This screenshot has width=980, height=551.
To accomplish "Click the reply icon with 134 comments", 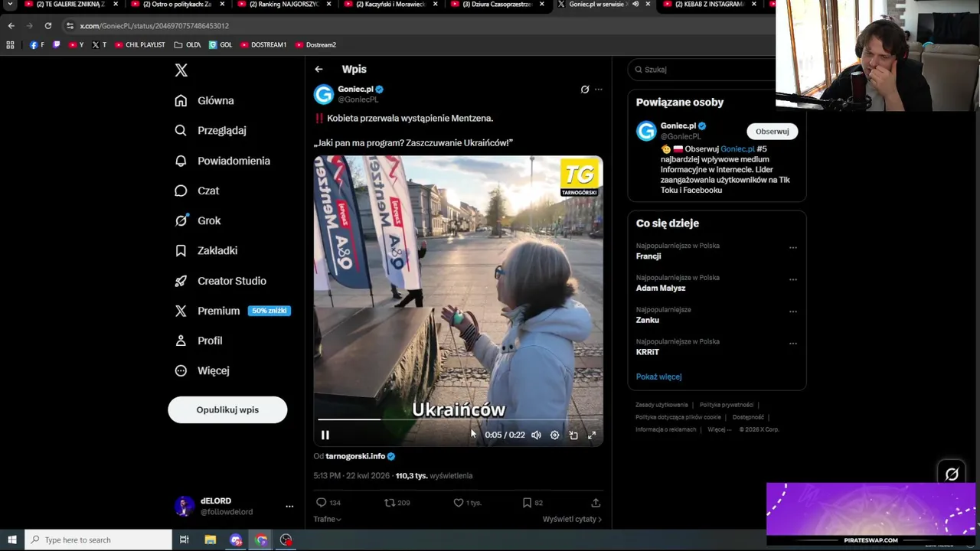I will click(328, 503).
